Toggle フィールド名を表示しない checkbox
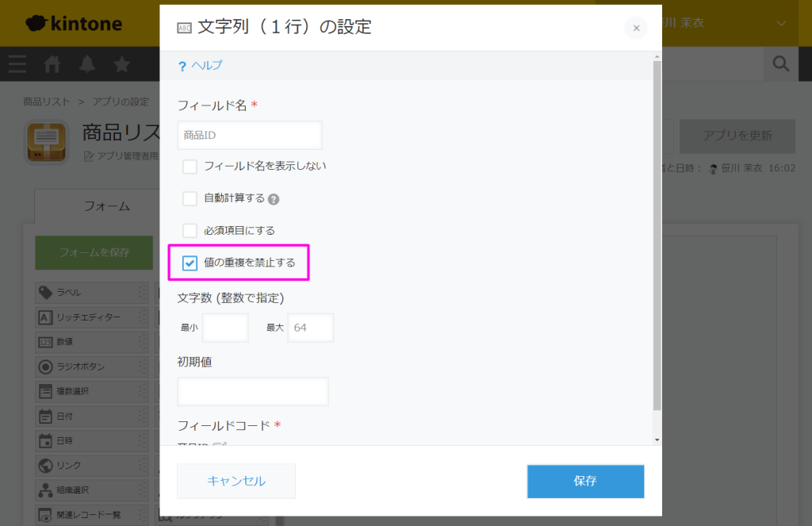Screen dimensions: 812x526 pyautogui.click(x=190, y=167)
